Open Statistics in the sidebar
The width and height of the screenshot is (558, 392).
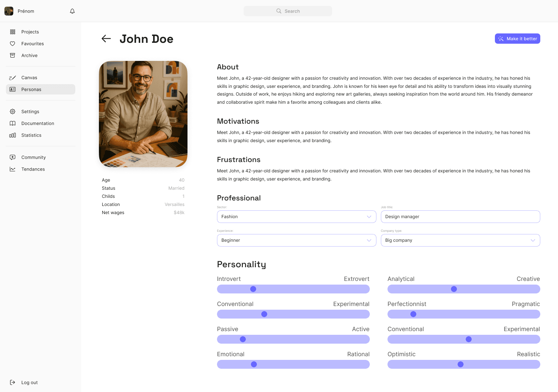41,135
